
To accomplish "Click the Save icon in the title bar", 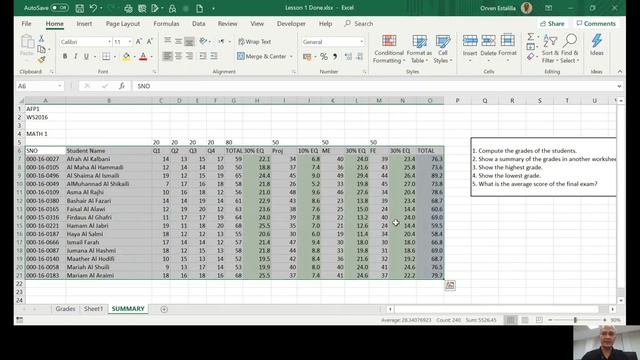I will pyautogui.click(x=80, y=8).
